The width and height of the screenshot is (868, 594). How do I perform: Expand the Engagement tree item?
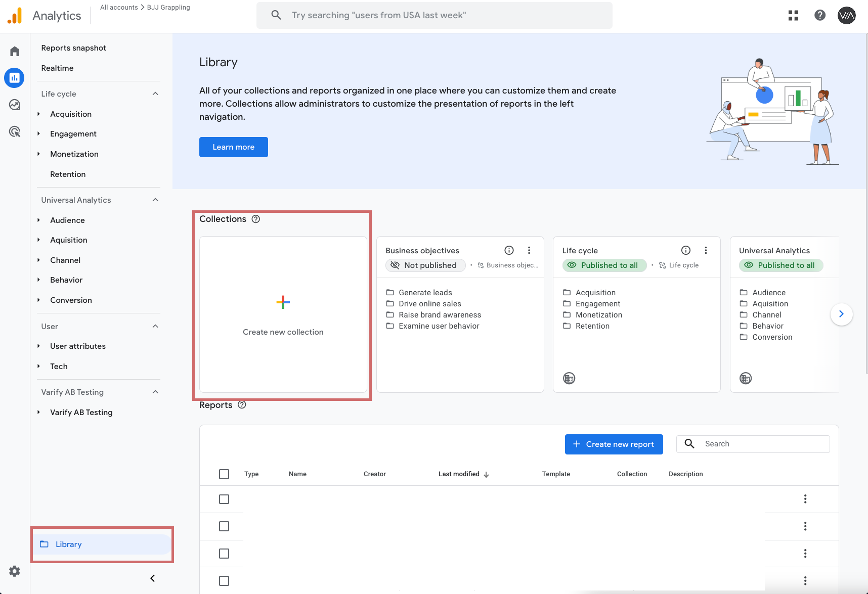click(38, 133)
